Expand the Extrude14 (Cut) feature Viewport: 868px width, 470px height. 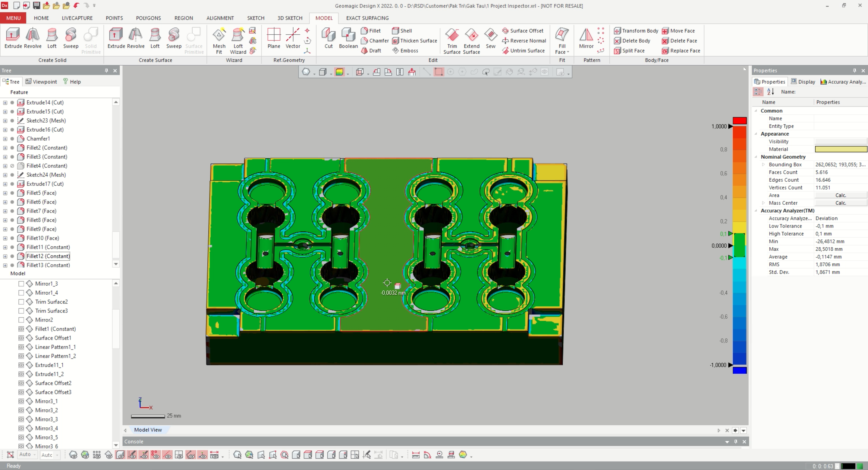pyautogui.click(x=5, y=102)
